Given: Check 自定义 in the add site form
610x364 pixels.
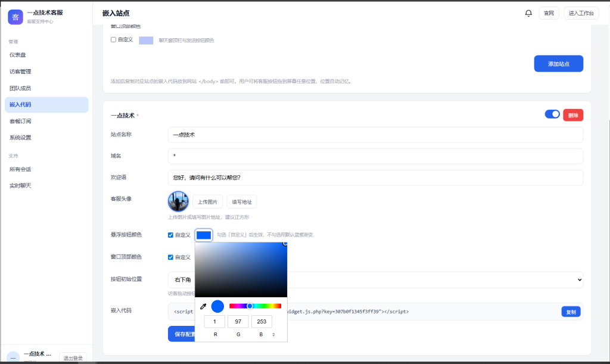Looking at the screenshot, I should click(x=113, y=40).
